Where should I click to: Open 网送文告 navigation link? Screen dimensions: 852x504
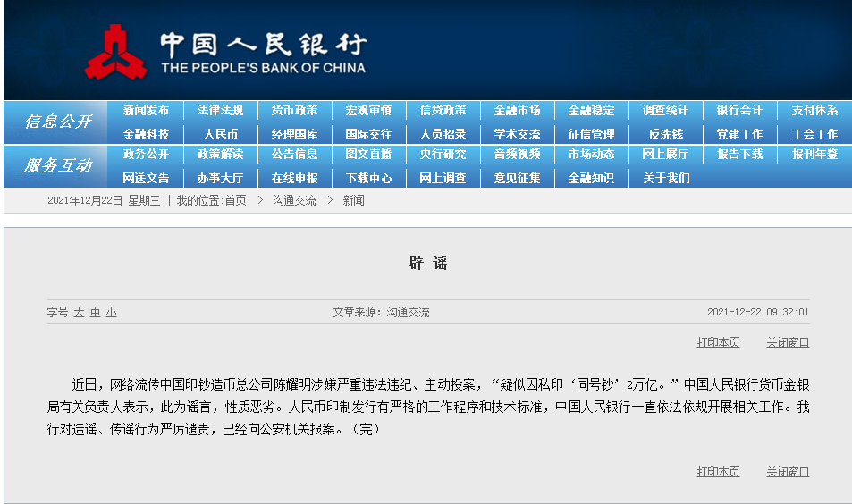pyautogui.click(x=146, y=178)
